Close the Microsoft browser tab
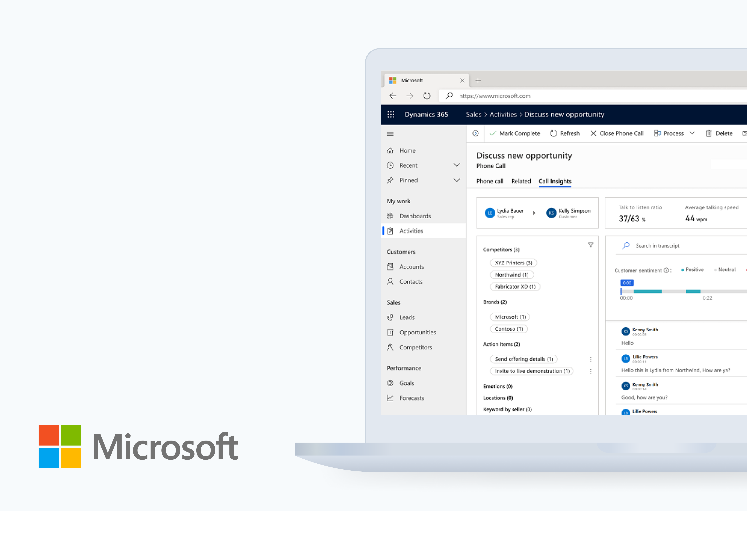 click(x=462, y=80)
